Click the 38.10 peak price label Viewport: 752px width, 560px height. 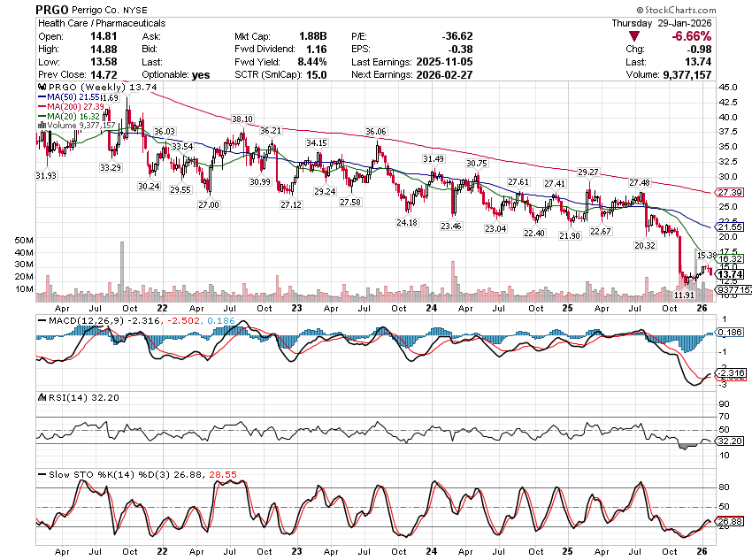pyautogui.click(x=242, y=119)
